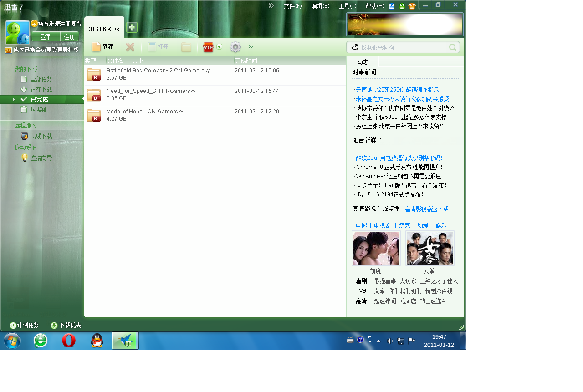Open the 帮助(H) menu
Screen dimensions: 583x392
[375, 6]
